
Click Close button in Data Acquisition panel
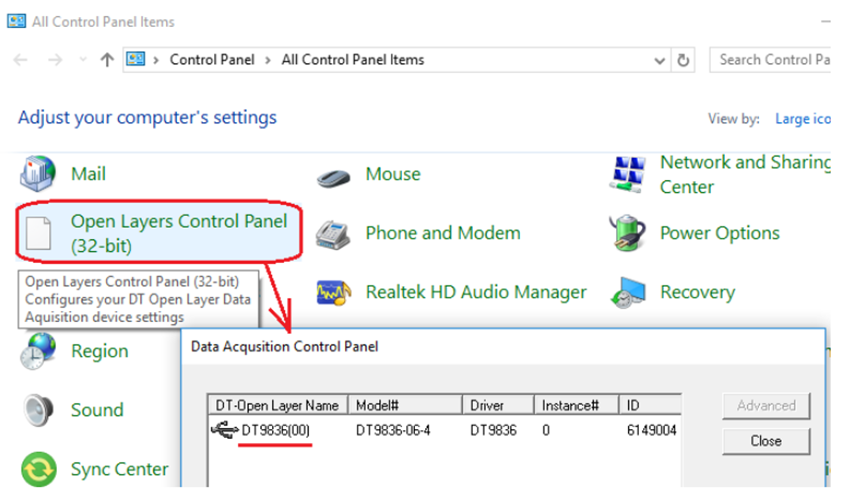766,440
